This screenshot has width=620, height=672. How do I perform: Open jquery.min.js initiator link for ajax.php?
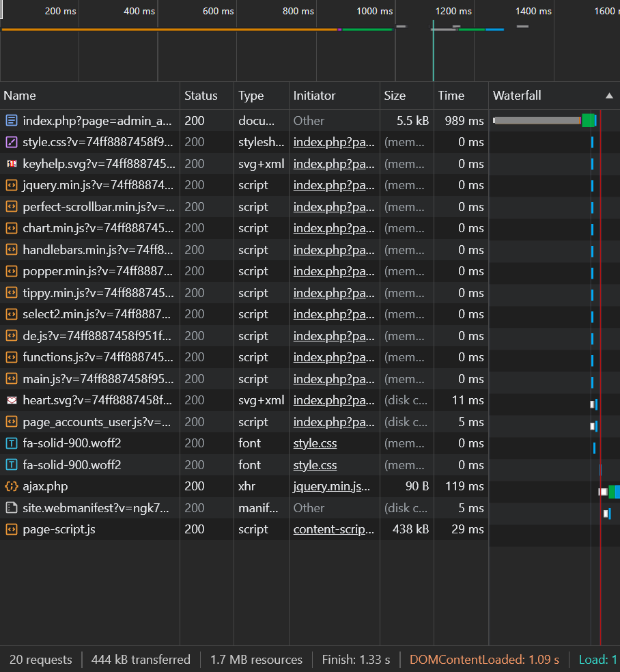click(x=331, y=486)
